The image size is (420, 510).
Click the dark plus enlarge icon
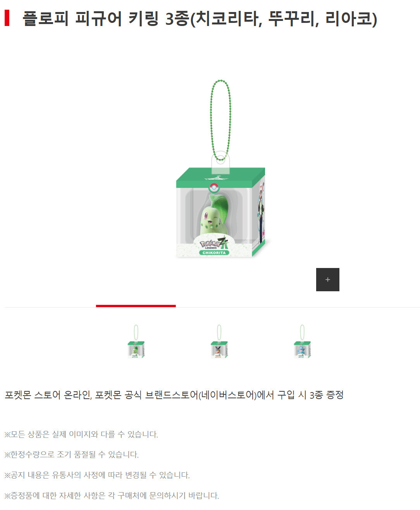tap(327, 279)
